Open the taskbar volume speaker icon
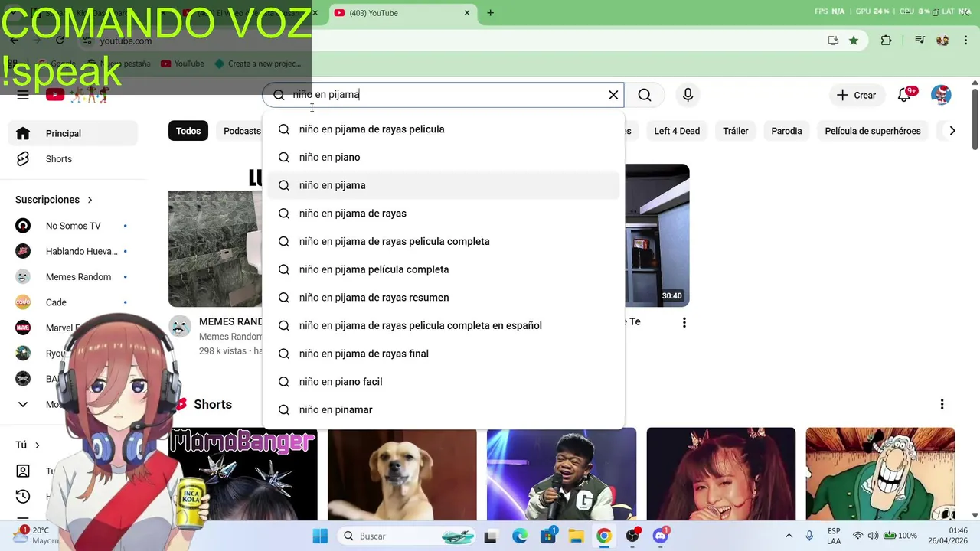This screenshot has width=980, height=551. coord(873,536)
